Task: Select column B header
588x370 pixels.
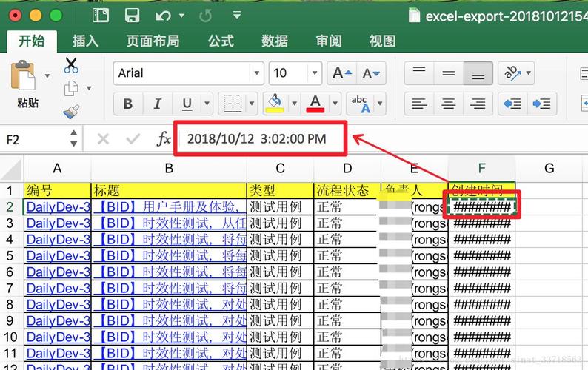Action: 169,169
